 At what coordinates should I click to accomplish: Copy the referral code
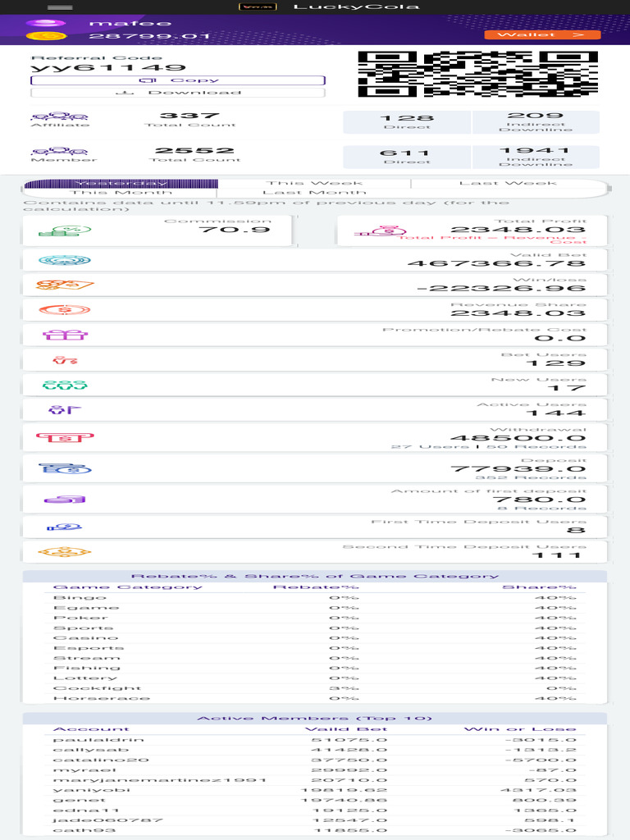(x=178, y=80)
